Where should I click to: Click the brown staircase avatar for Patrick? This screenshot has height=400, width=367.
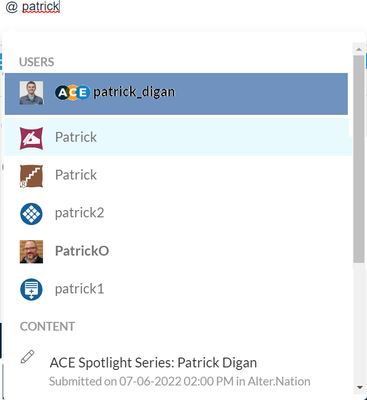[x=31, y=176]
